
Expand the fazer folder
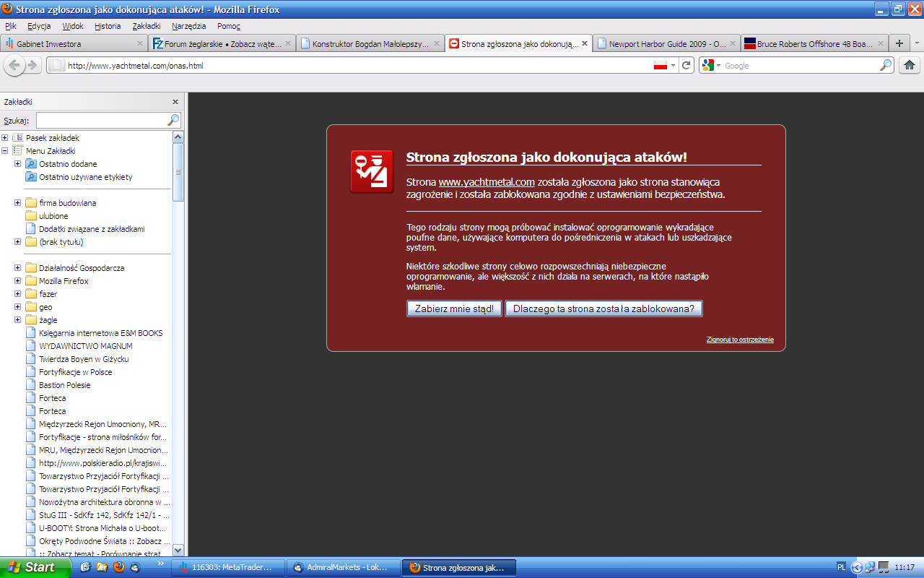point(18,294)
